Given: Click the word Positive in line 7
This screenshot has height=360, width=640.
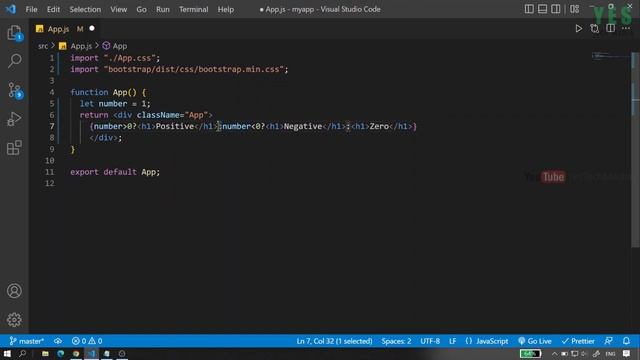Looking at the screenshot, I should (175, 126).
